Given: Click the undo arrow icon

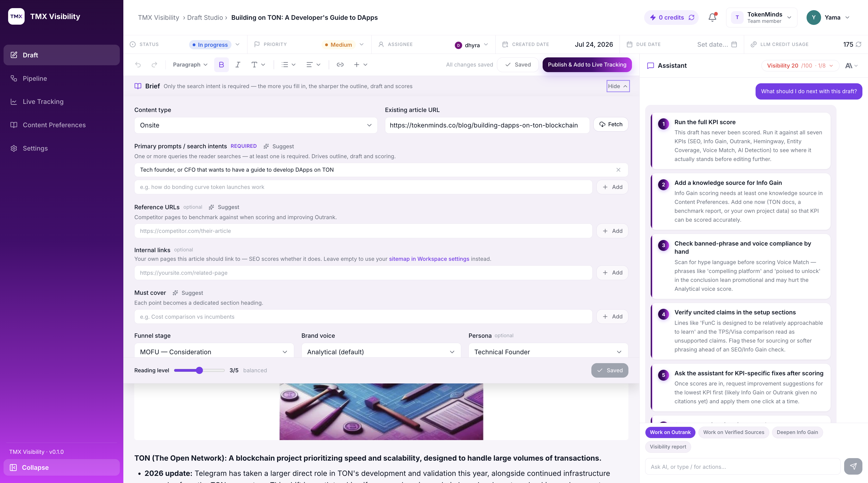Looking at the screenshot, I should [x=138, y=65].
